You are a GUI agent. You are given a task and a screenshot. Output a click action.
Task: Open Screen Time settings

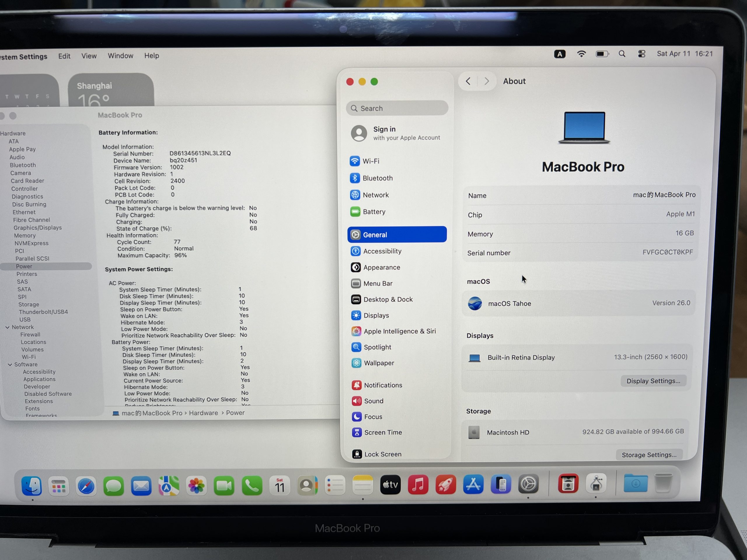pyautogui.click(x=383, y=433)
